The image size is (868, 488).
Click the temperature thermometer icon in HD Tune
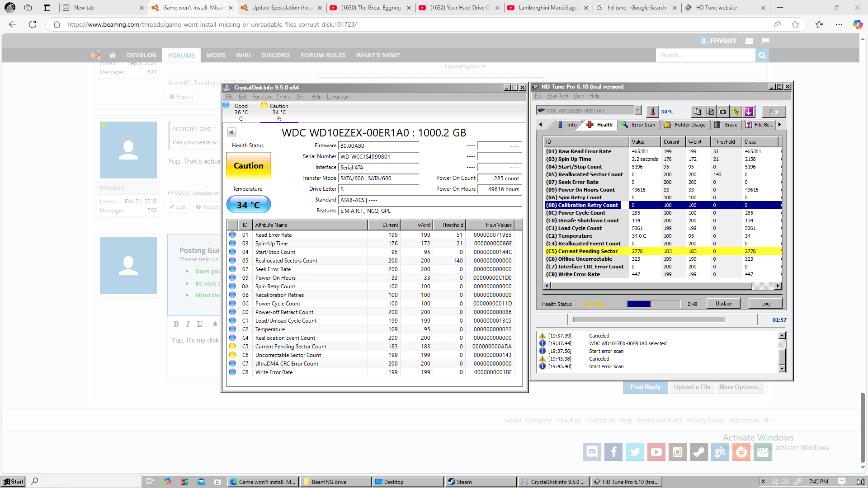652,111
